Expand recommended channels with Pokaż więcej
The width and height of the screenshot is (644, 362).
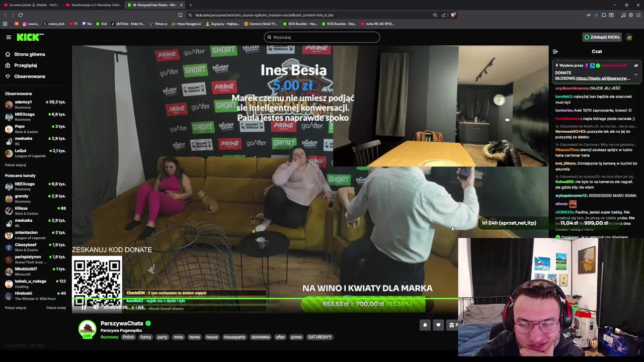pos(16,308)
